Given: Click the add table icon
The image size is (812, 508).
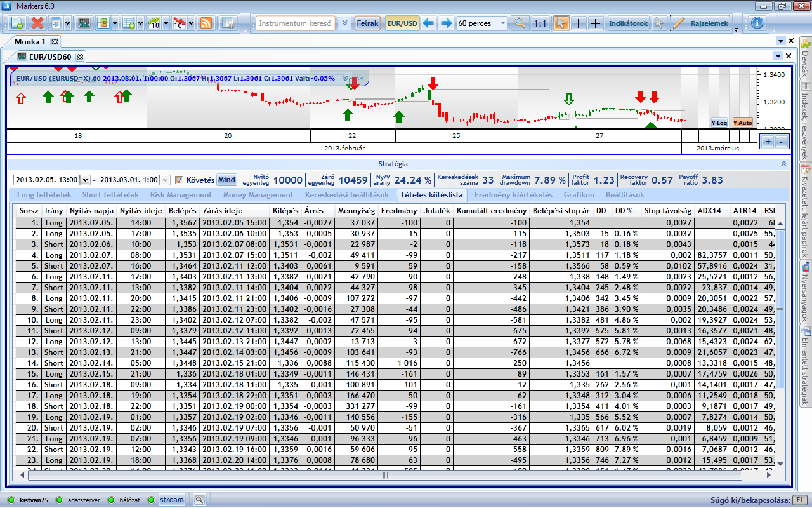Looking at the screenshot, I should 128,23.
